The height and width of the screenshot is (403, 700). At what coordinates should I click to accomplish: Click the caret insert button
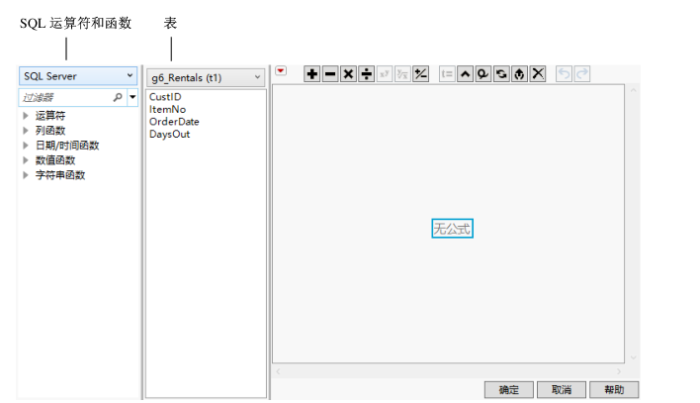coord(465,74)
